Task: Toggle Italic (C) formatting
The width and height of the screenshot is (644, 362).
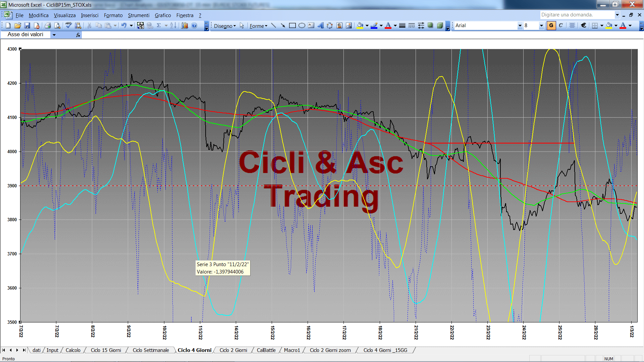Action: (561, 25)
